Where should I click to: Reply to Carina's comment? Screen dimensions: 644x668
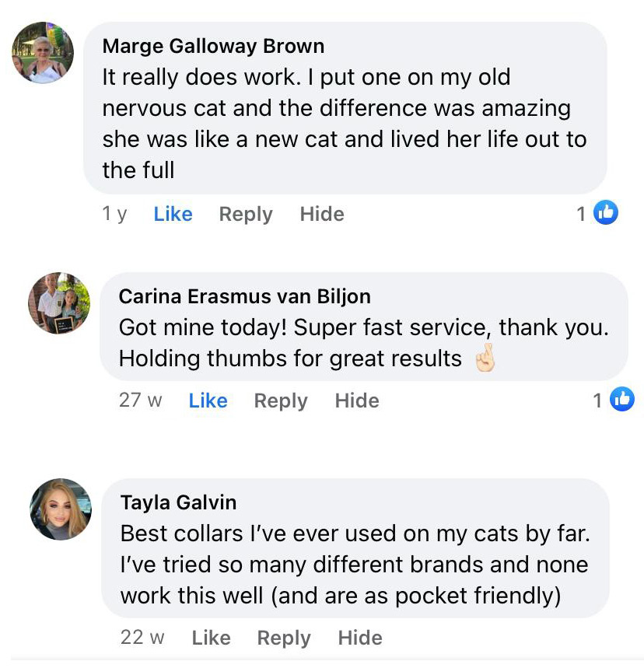pos(281,400)
